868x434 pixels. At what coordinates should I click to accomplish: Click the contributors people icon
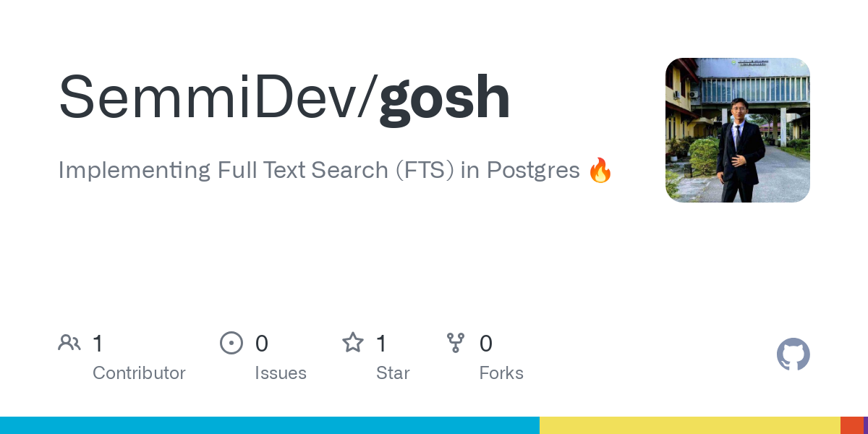tap(69, 343)
